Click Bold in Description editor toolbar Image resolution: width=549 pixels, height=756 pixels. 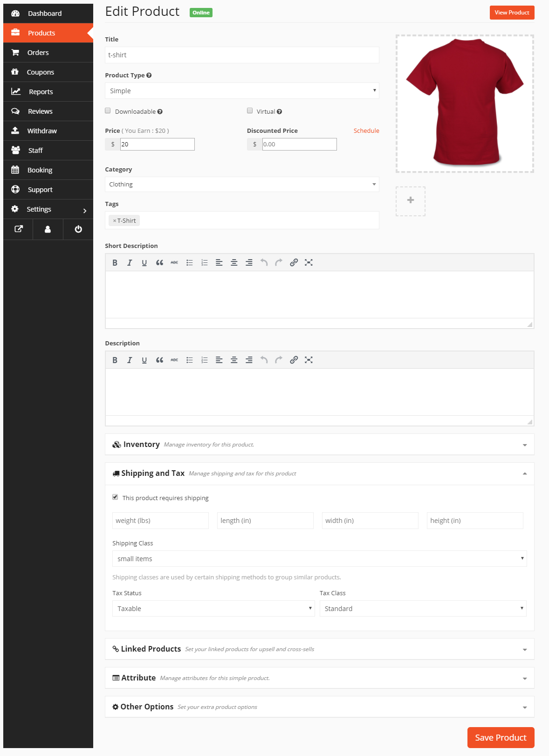click(x=115, y=360)
